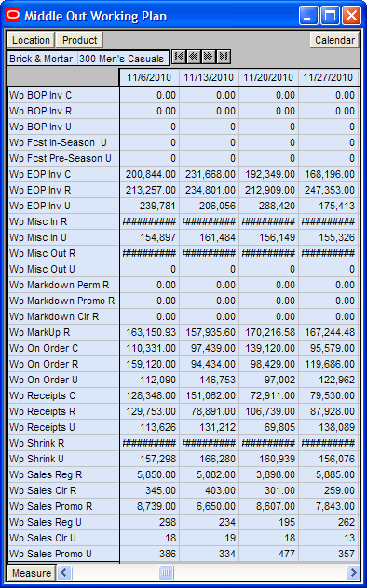The image size is (367, 588).
Task: Click MarkUp R cell 163,150.93
Action: (x=149, y=332)
